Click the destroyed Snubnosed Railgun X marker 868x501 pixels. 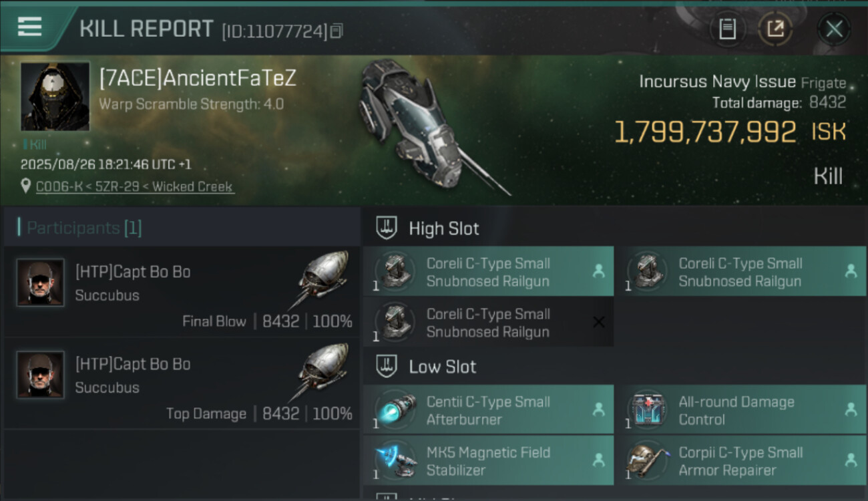coord(599,323)
